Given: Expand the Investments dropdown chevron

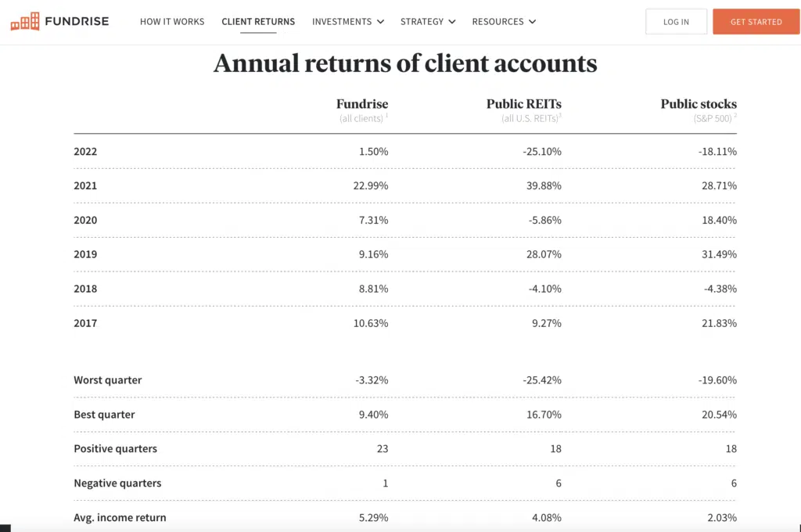Looking at the screenshot, I should 380,22.
